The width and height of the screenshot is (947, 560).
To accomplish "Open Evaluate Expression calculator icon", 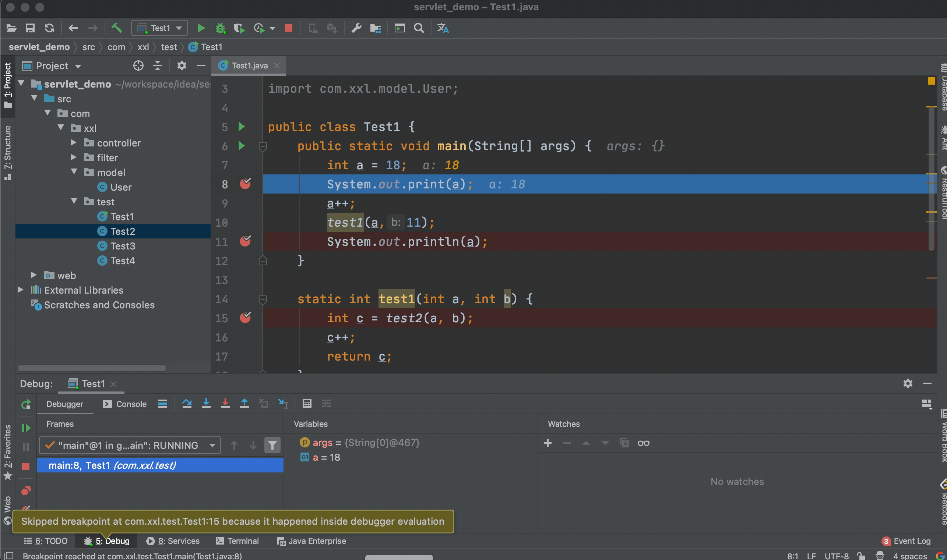I will tap(307, 404).
